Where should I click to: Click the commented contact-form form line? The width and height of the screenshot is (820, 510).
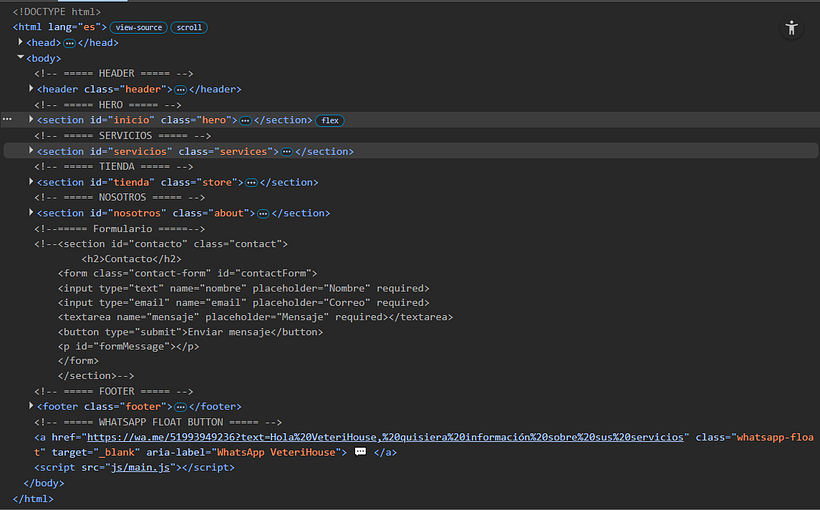click(187, 274)
